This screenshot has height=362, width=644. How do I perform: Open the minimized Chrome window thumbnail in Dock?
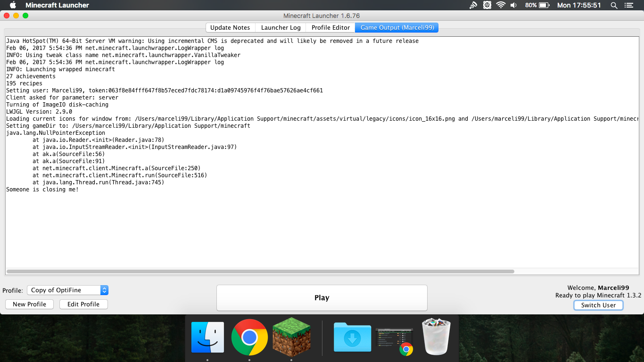(395, 341)
